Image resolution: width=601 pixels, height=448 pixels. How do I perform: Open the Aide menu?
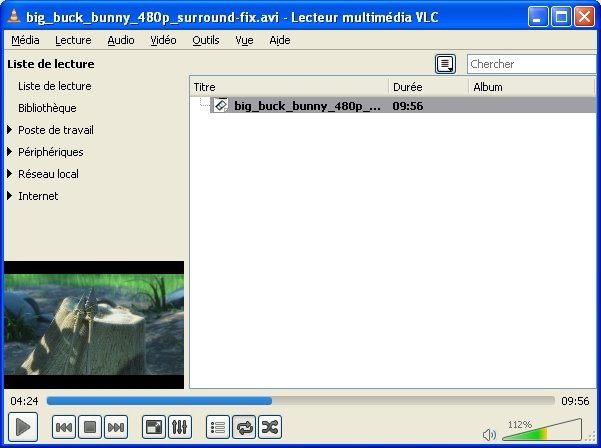point(280,40)
